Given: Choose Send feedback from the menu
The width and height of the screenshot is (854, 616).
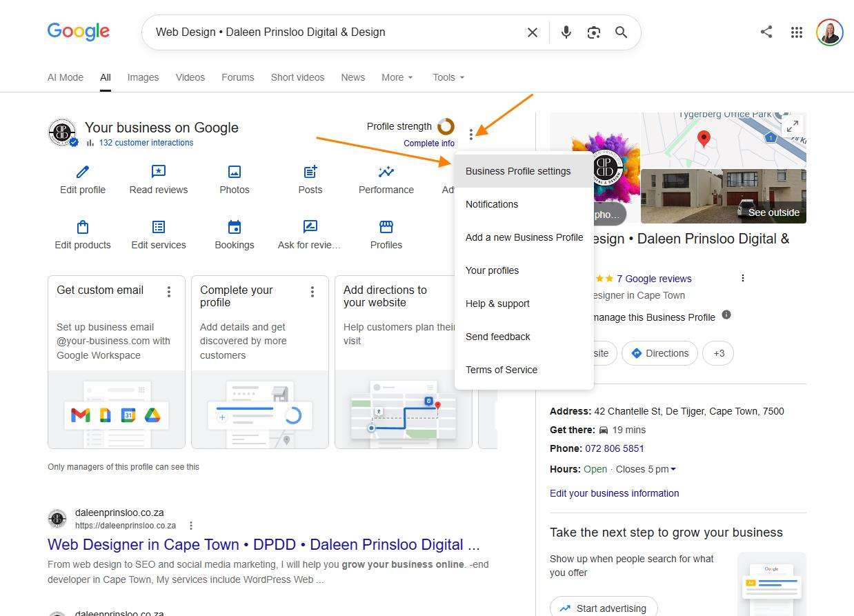Looking at the screenshot, I should point(524,337).
